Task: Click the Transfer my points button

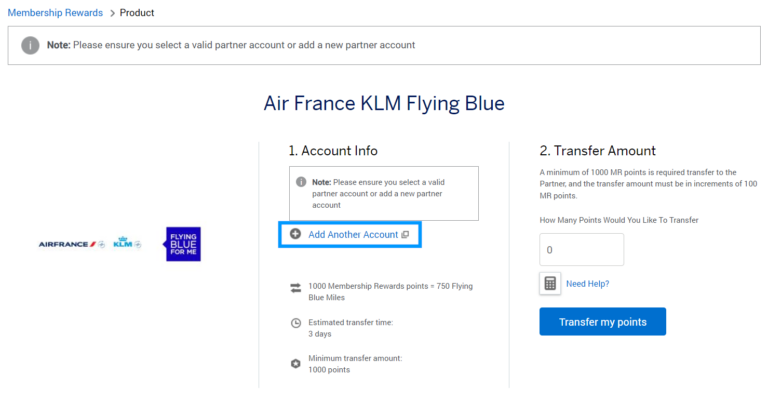Action: [603, 322]
